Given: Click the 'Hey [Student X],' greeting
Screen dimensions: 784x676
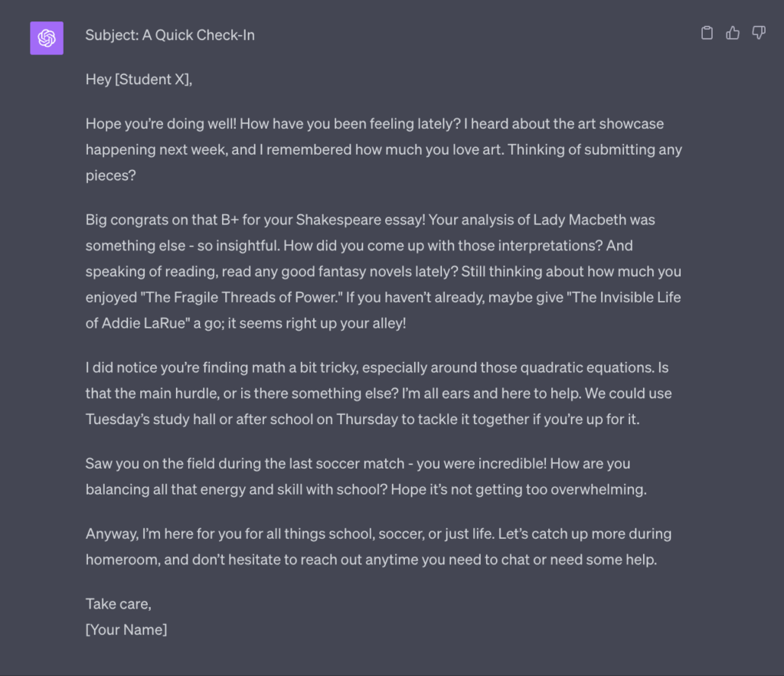Looking at the screenshot, I should [139, 80].
